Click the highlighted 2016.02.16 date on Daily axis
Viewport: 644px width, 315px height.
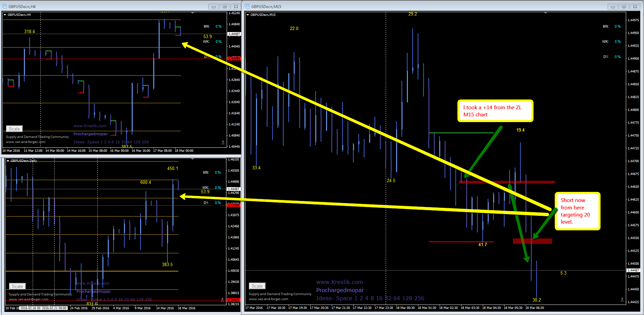pos(30,308)
